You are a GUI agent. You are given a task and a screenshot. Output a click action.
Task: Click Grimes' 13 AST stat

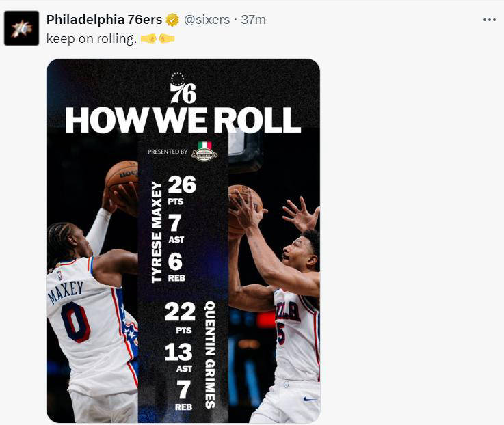click(x=179, y=356)
